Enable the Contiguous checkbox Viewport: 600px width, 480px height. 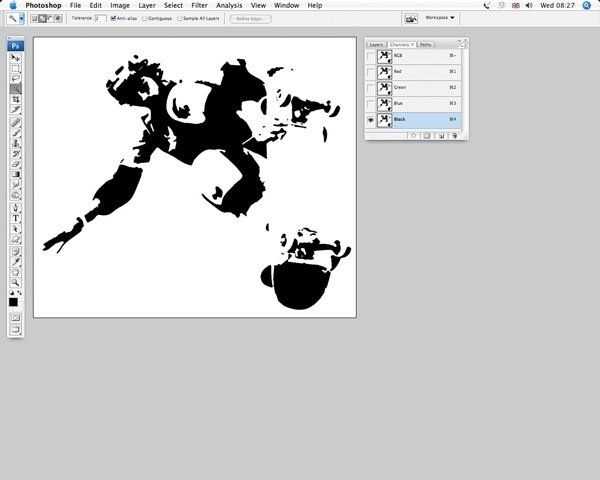click(146, 18)
